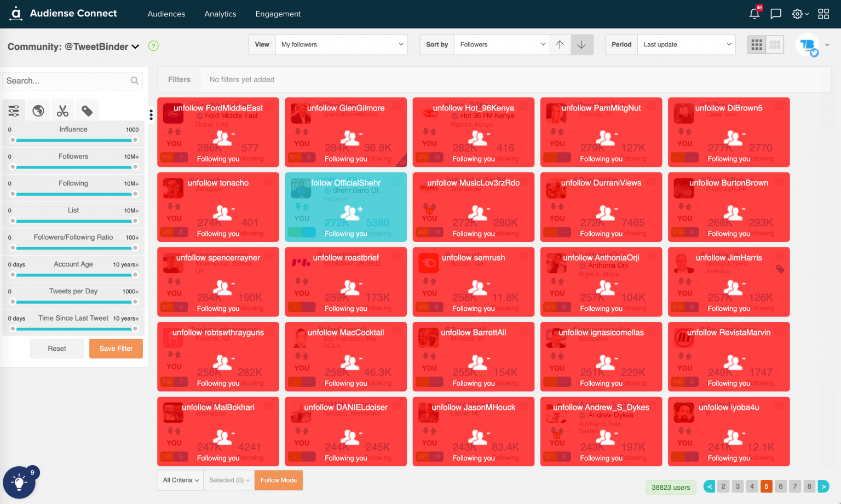Click the Save Filter button
This screenshot has width=841, height=504.
click(x=116, y=349)
